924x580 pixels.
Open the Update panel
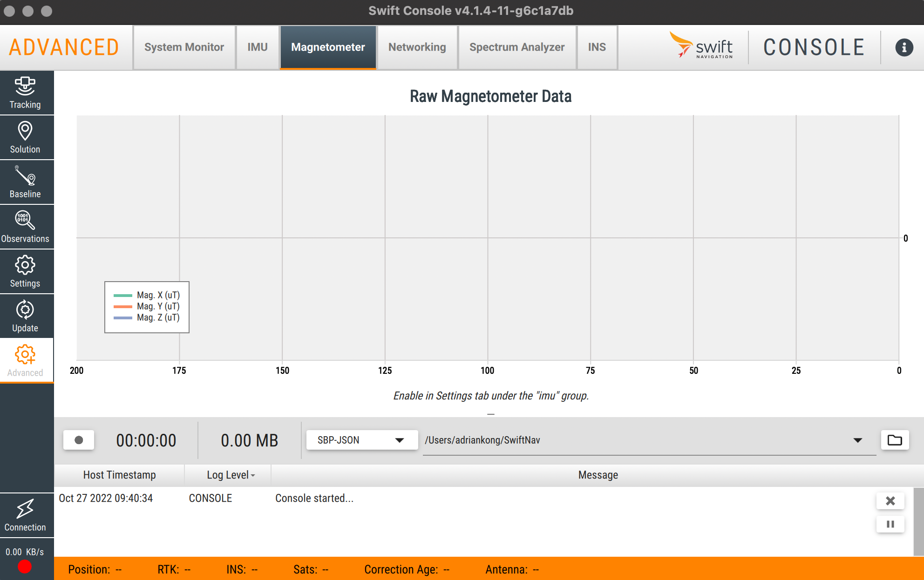26,316
